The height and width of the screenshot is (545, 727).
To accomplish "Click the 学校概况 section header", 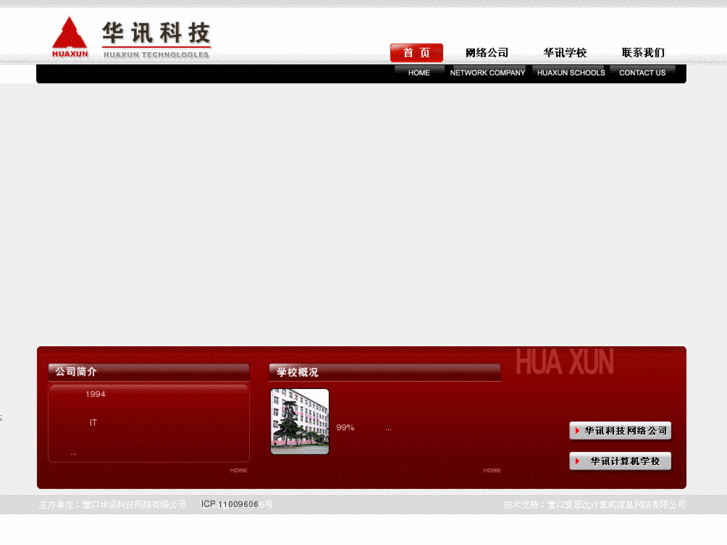I will coord(385,372).
